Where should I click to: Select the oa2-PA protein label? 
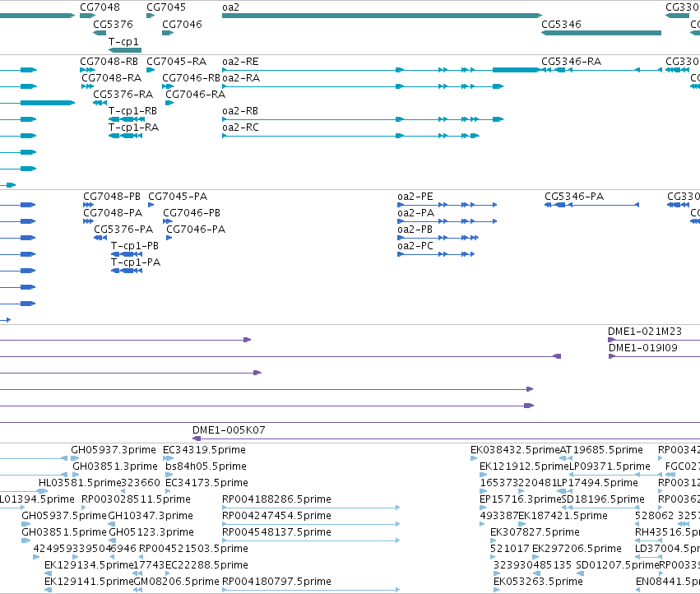415,213
